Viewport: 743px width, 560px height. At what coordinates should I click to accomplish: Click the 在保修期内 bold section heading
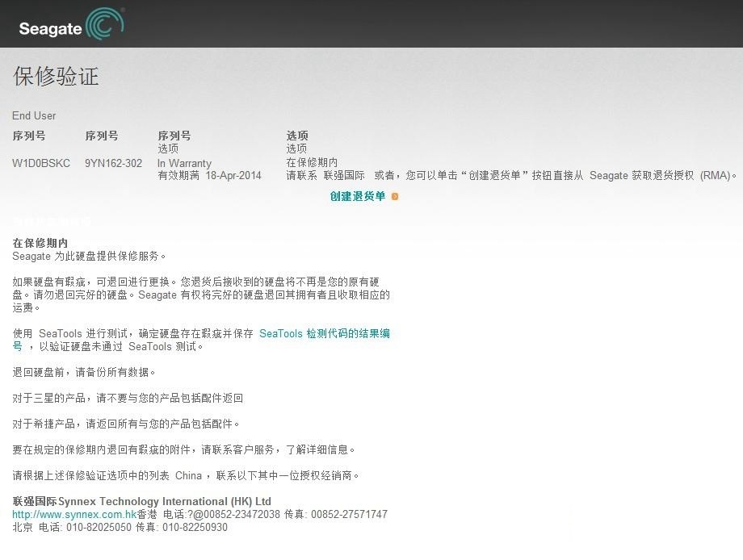pyautogui.click(x=40, y=243)
